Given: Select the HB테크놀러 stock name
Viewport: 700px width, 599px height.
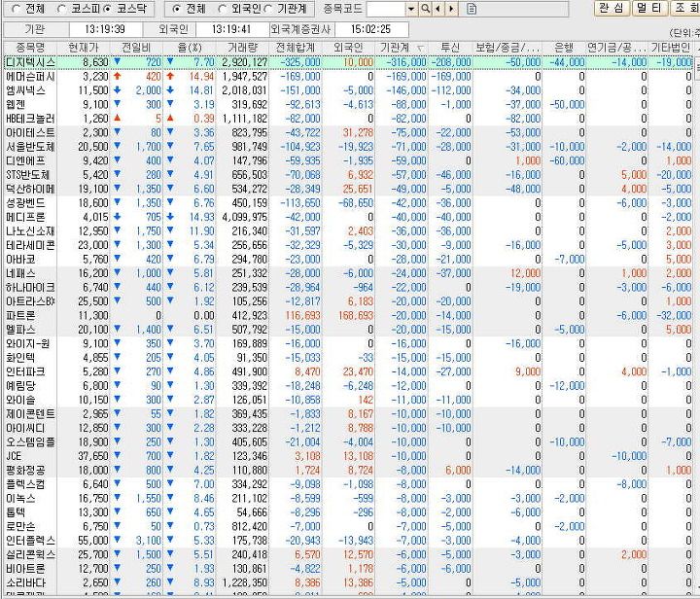Looking at the screenshot, I should [x=30, y=119].
